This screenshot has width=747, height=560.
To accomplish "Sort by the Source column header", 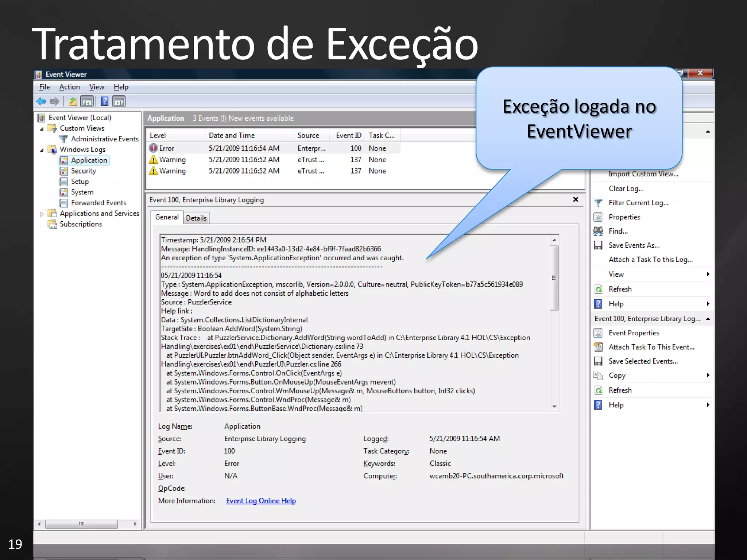I will [x=312, y=135].
